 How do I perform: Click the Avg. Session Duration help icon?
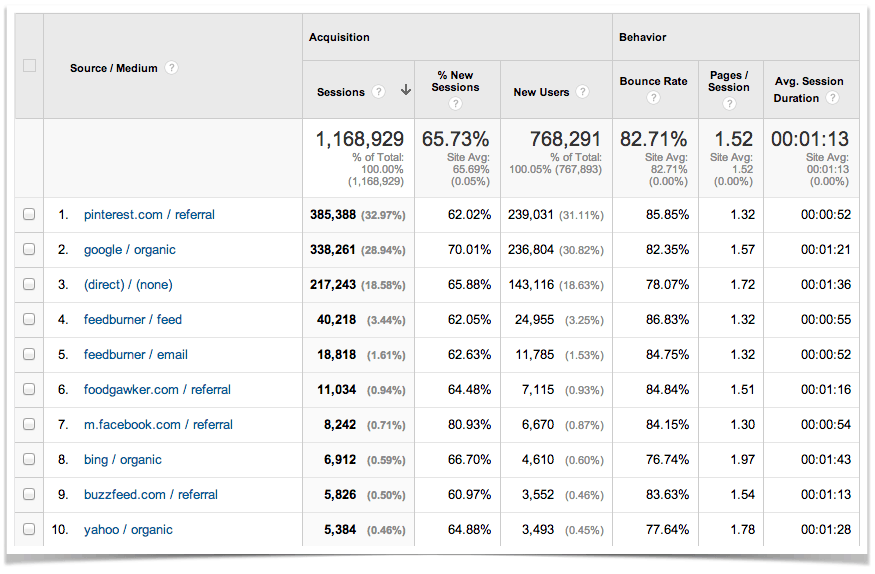tap(832, 98)
